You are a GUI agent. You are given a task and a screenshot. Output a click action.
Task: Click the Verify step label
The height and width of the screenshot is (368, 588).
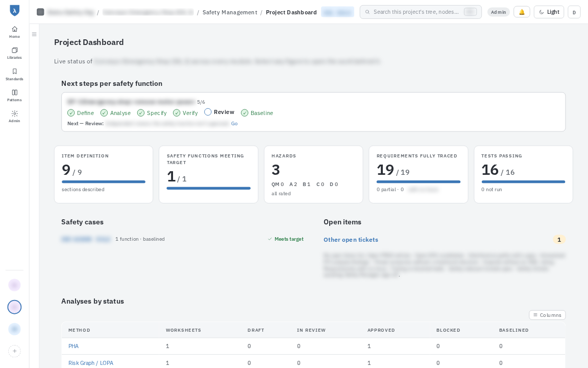tap(190, 113)
